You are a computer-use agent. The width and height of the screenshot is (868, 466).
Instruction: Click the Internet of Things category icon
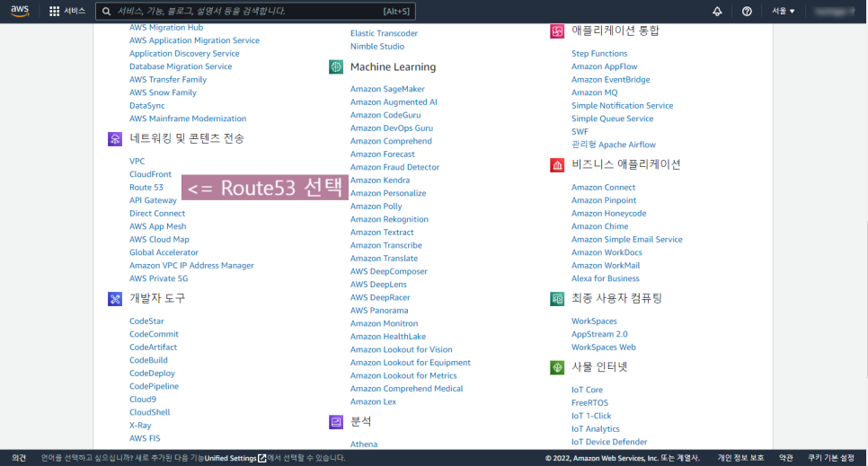click(x=557, y=367)
